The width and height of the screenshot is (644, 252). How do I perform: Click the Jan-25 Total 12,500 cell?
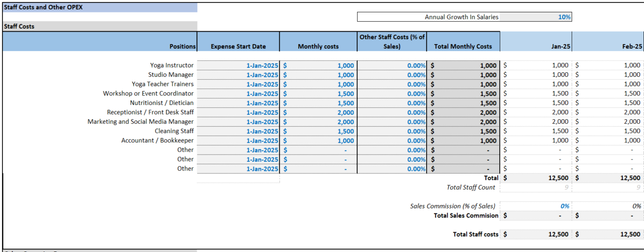(536, 178)
